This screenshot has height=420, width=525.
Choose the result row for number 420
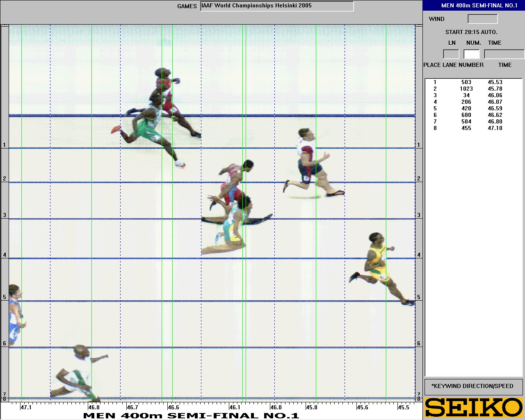point(468,108)
